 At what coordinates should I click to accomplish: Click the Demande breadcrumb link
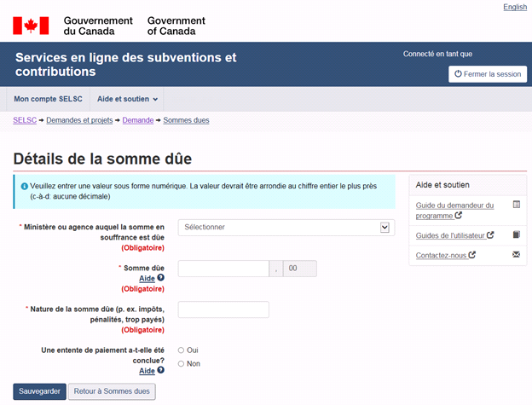[x=137, y=120]
